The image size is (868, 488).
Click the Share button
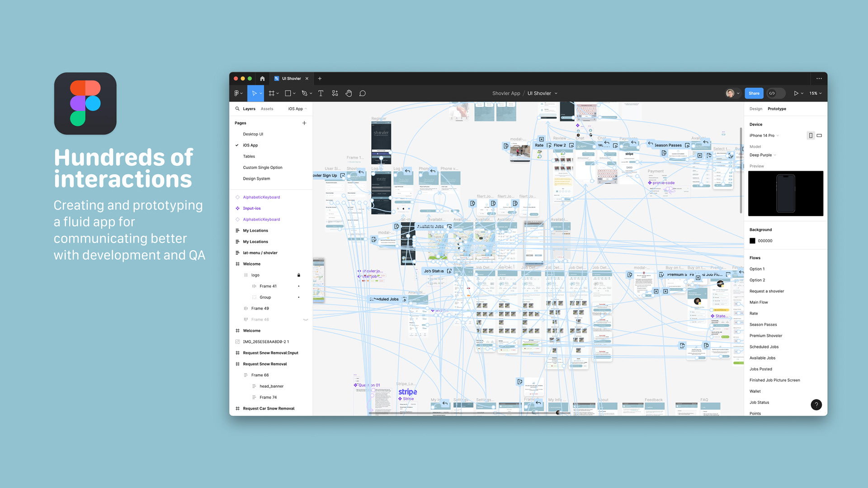754,94
